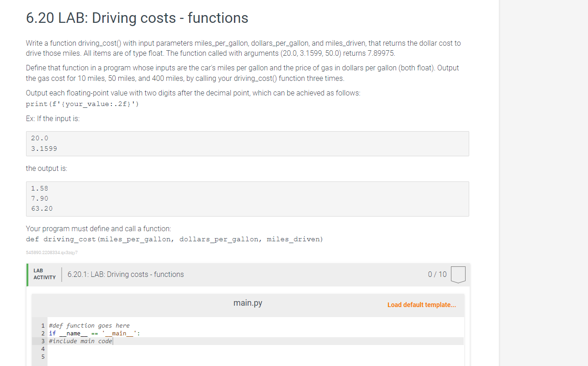Viewport: 588px width, 366px height.
Task: Open the "Load default template..." link
Action: pyautogui.click(x=421, y=305)
